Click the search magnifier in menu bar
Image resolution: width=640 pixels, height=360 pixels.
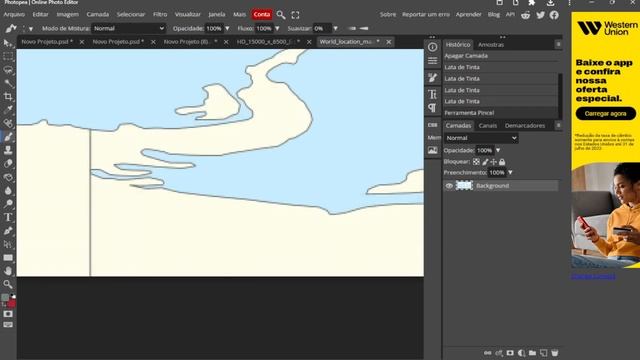point(280,15)
